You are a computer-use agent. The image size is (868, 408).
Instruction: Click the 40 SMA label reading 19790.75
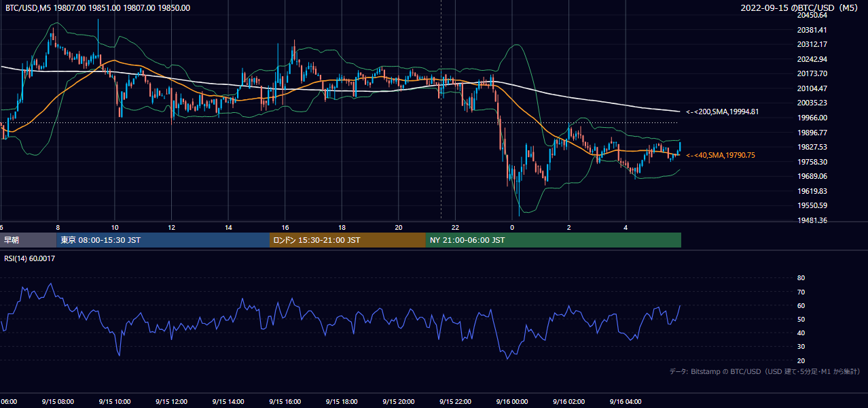720,155
